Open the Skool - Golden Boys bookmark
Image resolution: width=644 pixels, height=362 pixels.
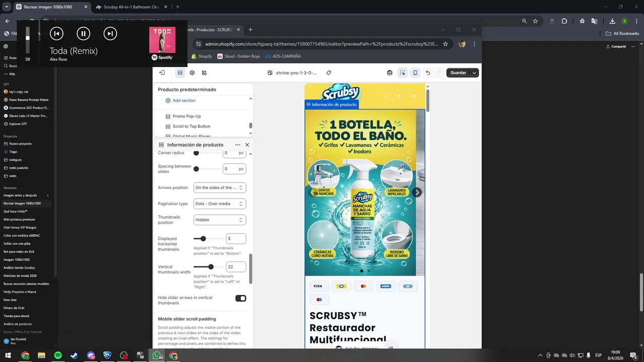click(x=239, y=56)
